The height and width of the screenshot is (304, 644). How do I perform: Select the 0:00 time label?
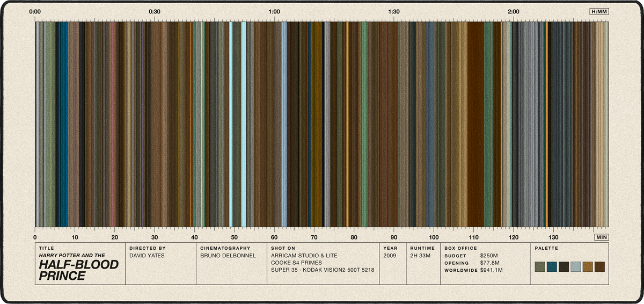pos(35,11)
